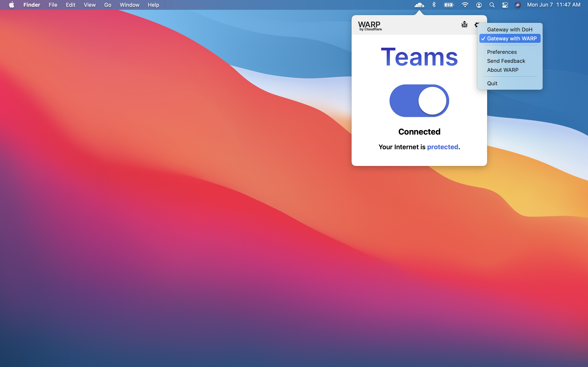The width and height of the screenshot is (588, 367).
Task: Quit the WARP application
Action: tap(492, 83)
